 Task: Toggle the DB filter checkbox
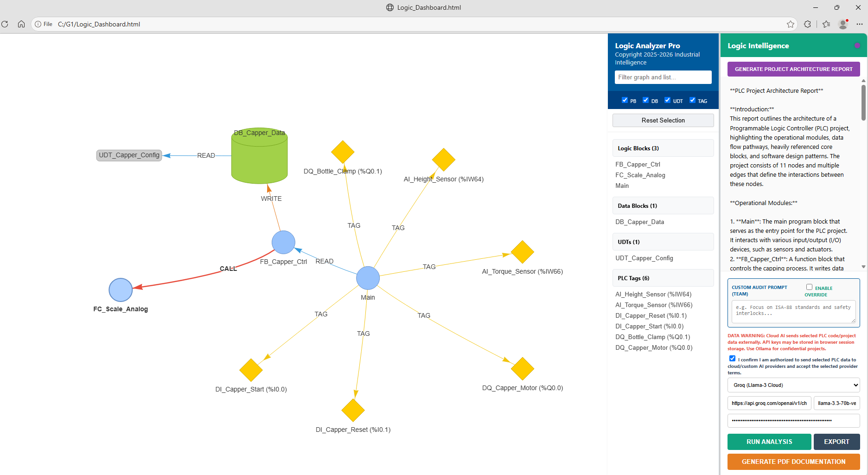pos(645,100)
